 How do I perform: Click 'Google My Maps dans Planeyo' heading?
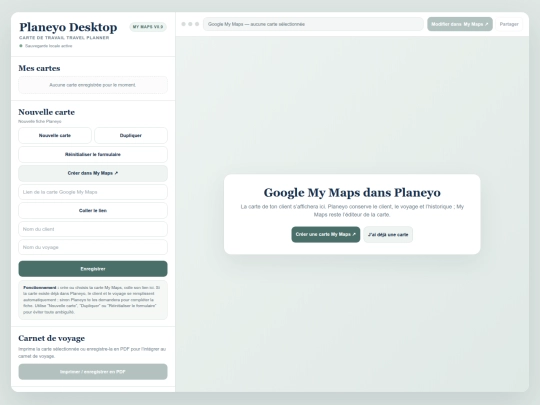click(352, 193)
